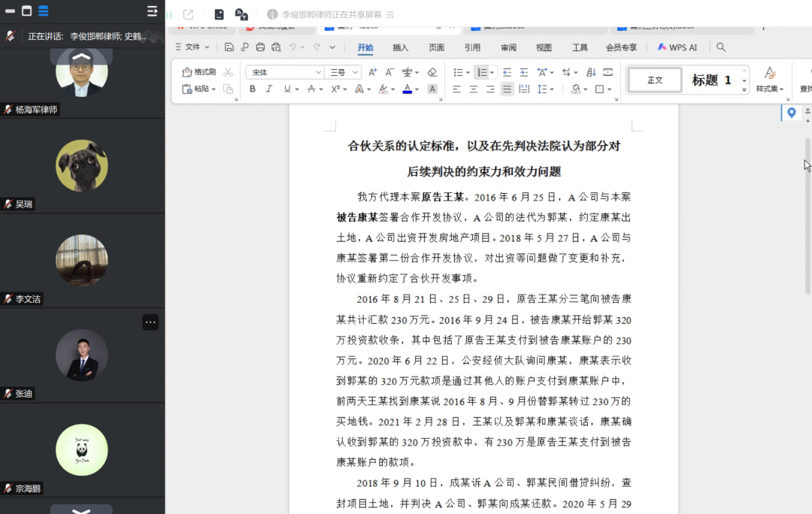Open the font color (A) icon
The width and height of the screenshot is (812, 514).
coord(407,88)
